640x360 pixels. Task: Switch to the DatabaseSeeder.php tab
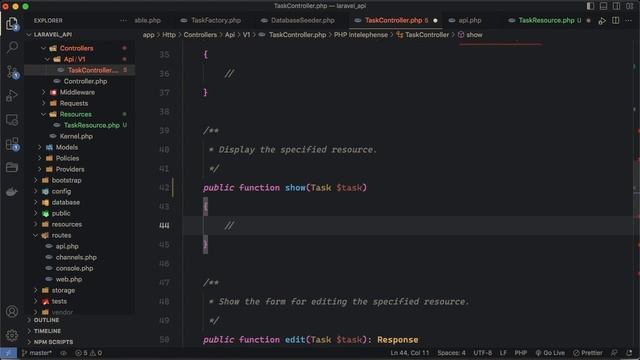click(303, 20)
